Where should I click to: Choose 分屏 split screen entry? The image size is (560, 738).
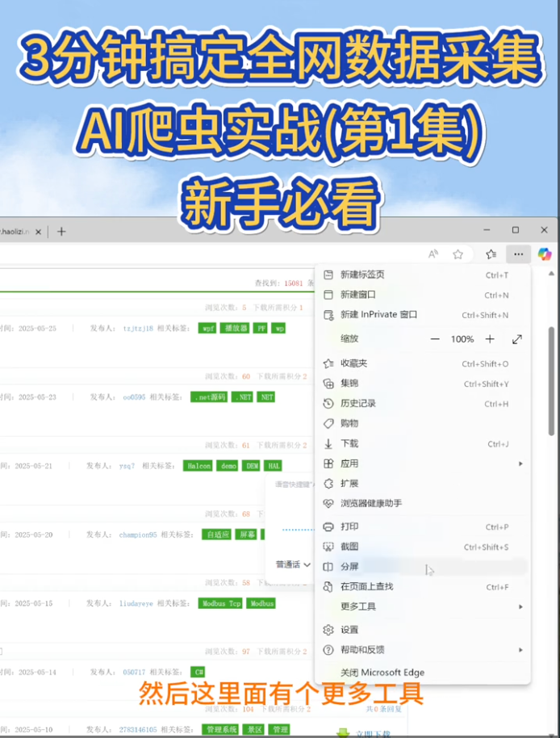point(422,567)
